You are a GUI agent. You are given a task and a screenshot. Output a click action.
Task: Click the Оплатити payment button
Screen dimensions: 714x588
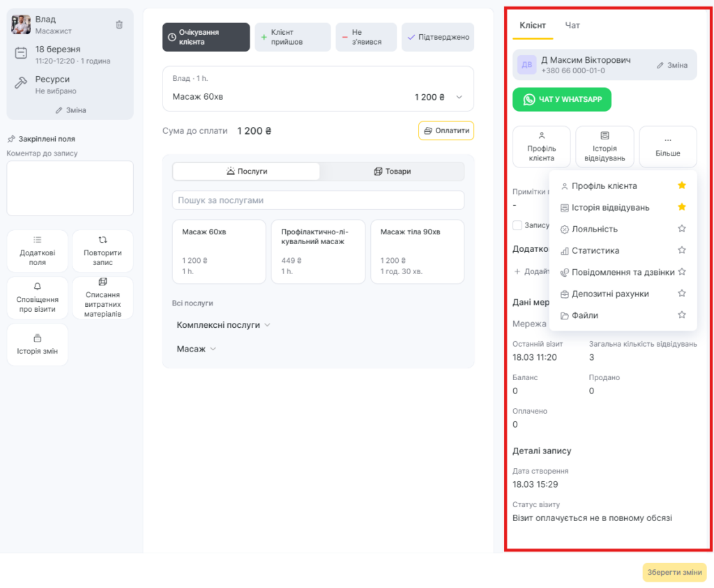click(446, 130)
